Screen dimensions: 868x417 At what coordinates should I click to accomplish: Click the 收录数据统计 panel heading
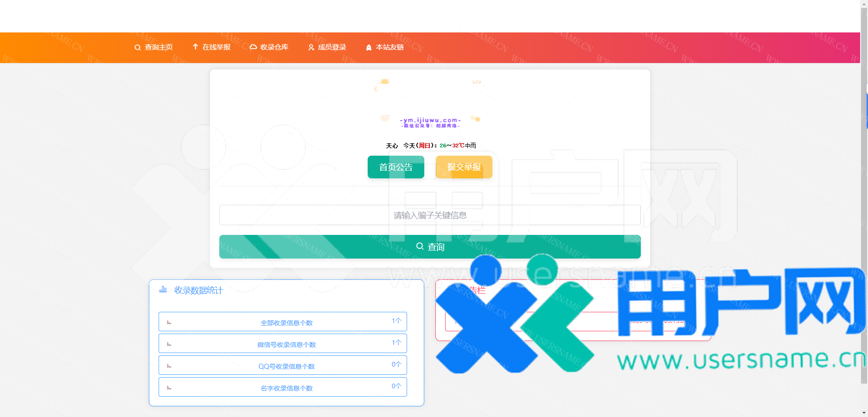pyautogui.click(x=198, y=291)
